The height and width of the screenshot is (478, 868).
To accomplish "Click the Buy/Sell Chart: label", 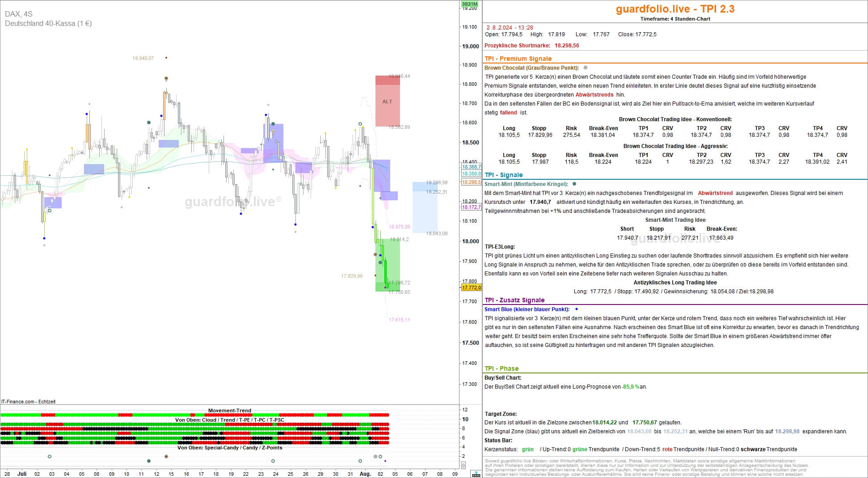I will pos(503,377).
